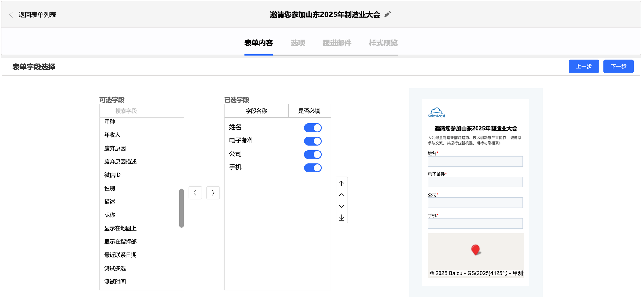
Task: Click the 搜索字段 search box
Action: (x=142, y=111)
